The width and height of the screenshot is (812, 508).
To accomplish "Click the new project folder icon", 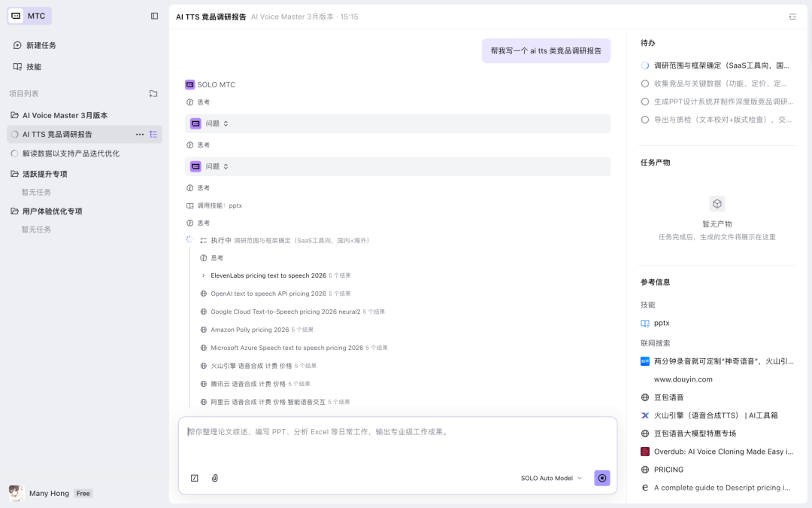I will click(153, 93).
